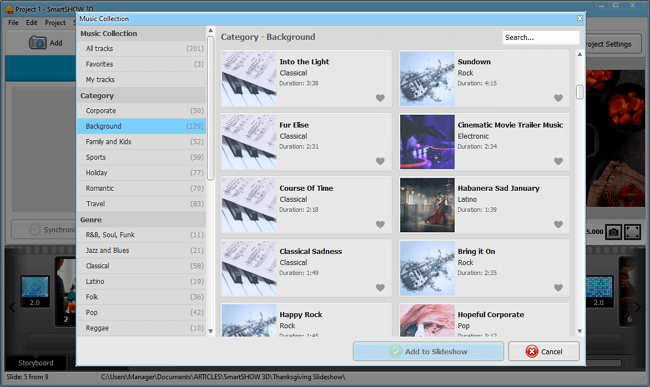
Task: Click fullscreen preview icon in main window
Action: pos(633,232)
